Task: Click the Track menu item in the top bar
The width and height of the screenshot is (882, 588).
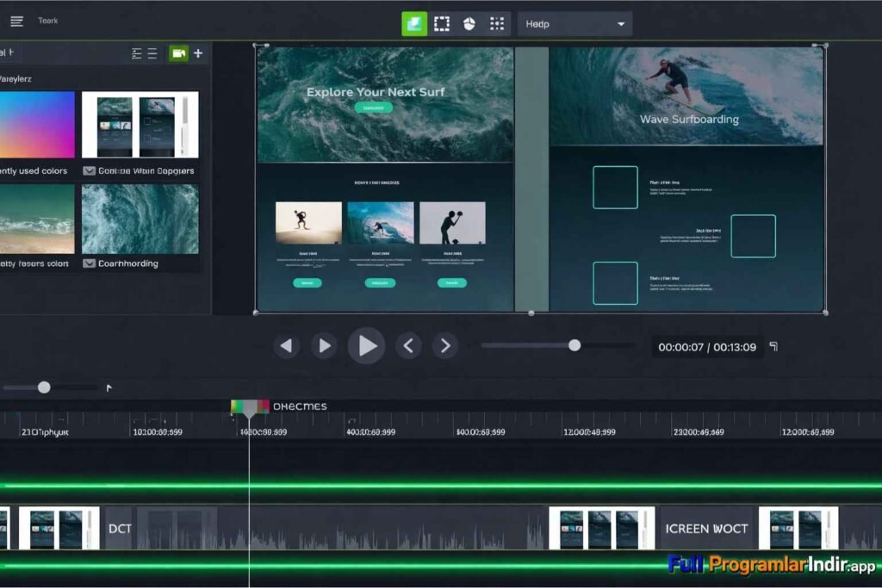Action: 47,20
